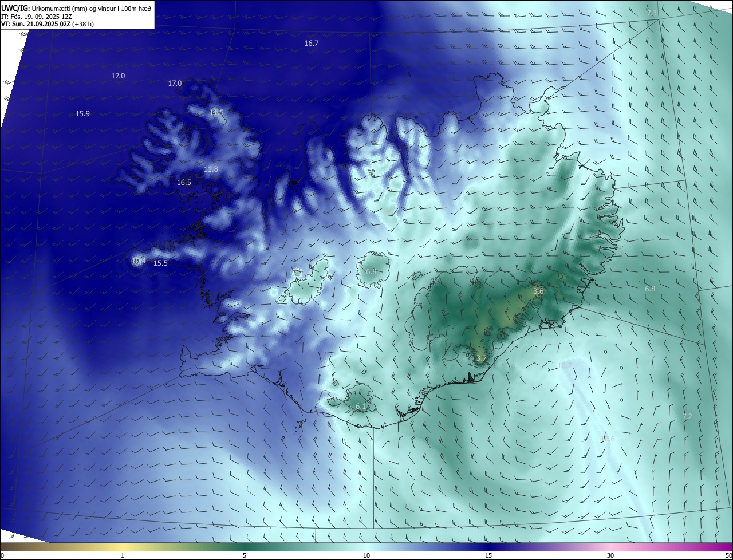The height and width of the screenshot is (560, 733).
Task: Click the 0 tick on the color scale
Action: tap(2, 556)
